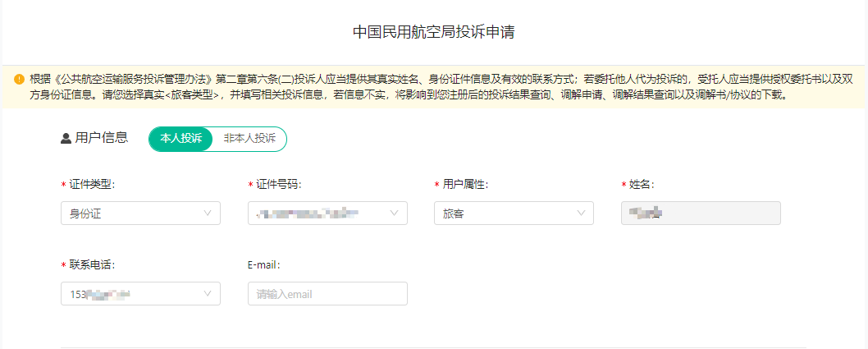Image resolution: width=868 pixels, height=349 pixels.
Task: Switch to the 非本人投诉 option
Action: coord(249,139)
